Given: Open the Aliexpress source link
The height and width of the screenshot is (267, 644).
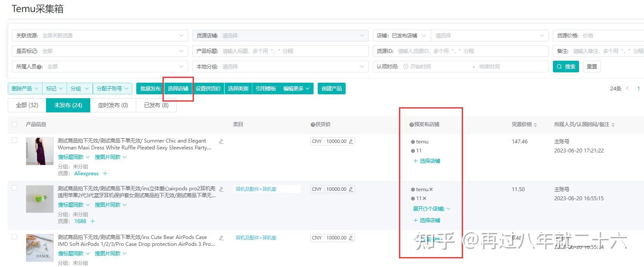Looking at the screenshot, I should (x=87, y=173).
